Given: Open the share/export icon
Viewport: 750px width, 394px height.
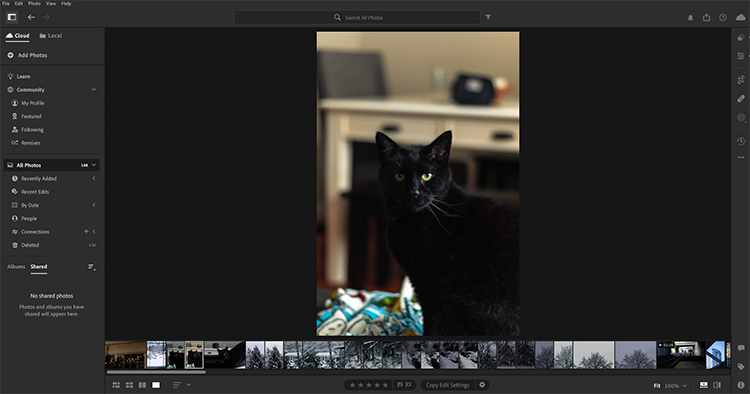Looking at the screenshot, I should (706, 17).
